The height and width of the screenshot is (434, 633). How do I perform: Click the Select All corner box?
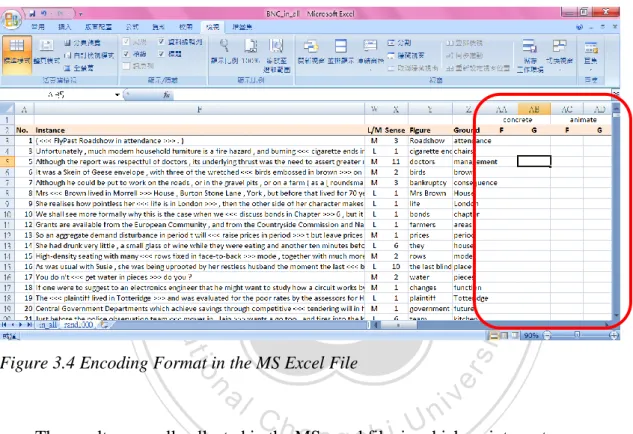click(7, 109)
